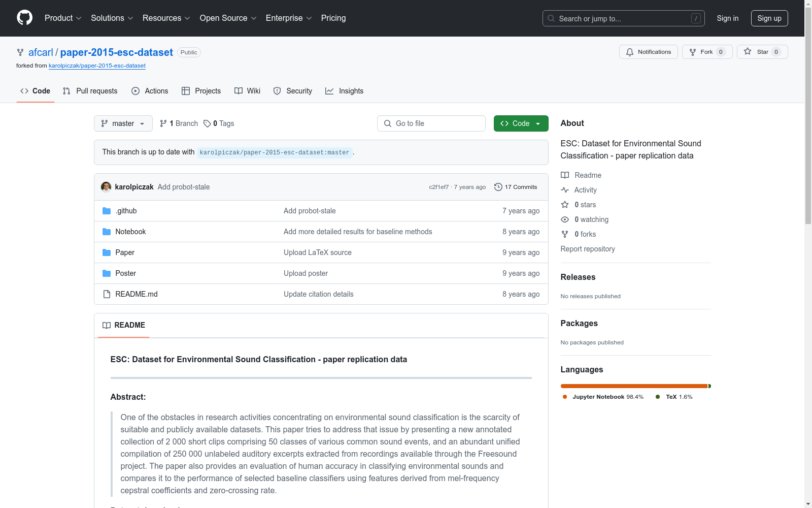
Task: Open the karolpiczak forked-from source link
Action: (x=97, y=66)
